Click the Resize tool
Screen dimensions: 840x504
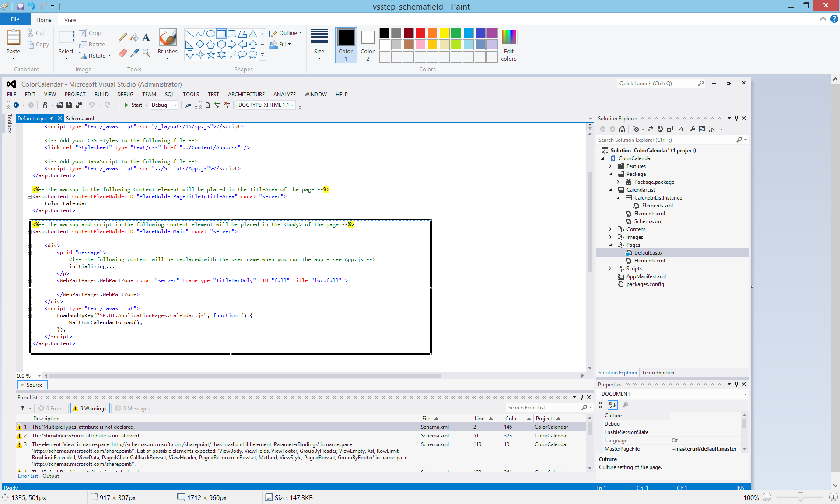(92, 44)
